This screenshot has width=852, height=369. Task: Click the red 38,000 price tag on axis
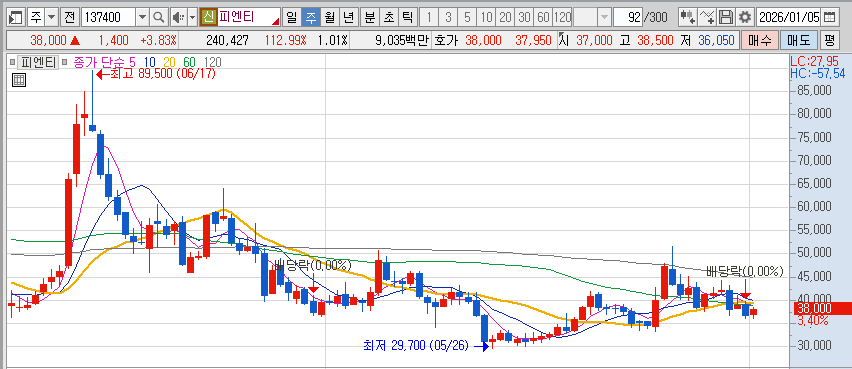822,309
